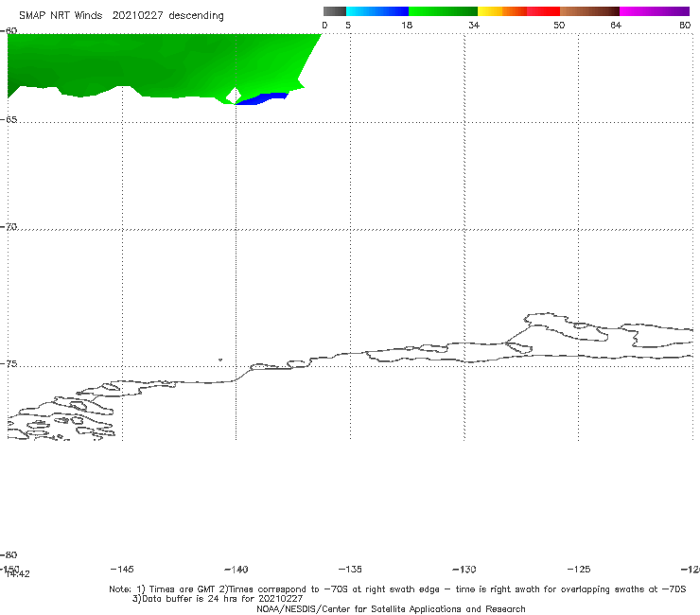Click the -140 longitude axis label
The width and height of the screenshot is (700, 615).
[x=236, y=570]
